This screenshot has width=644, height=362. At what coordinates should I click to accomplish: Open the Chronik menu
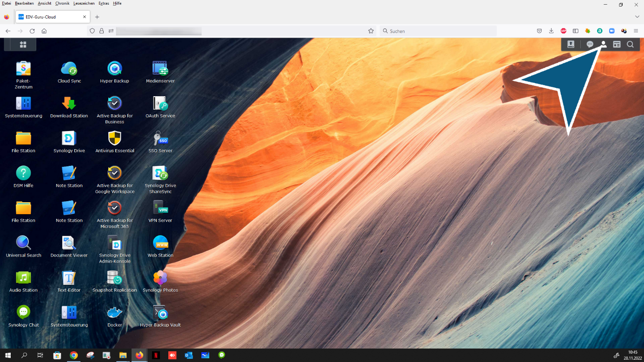tap(62, 3)
